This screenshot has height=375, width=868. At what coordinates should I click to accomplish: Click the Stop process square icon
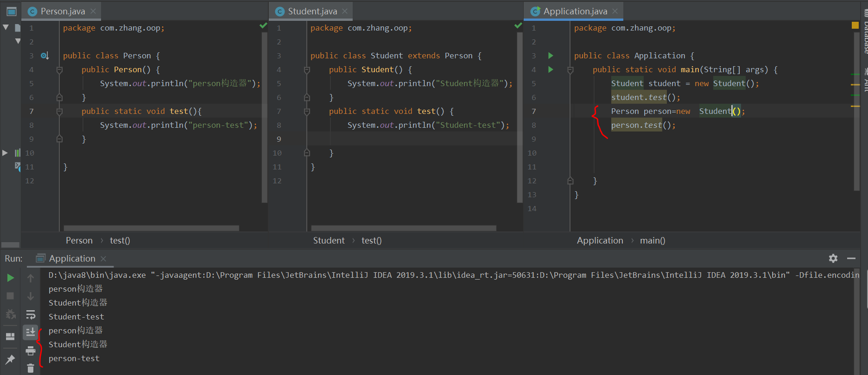[10, 296]
